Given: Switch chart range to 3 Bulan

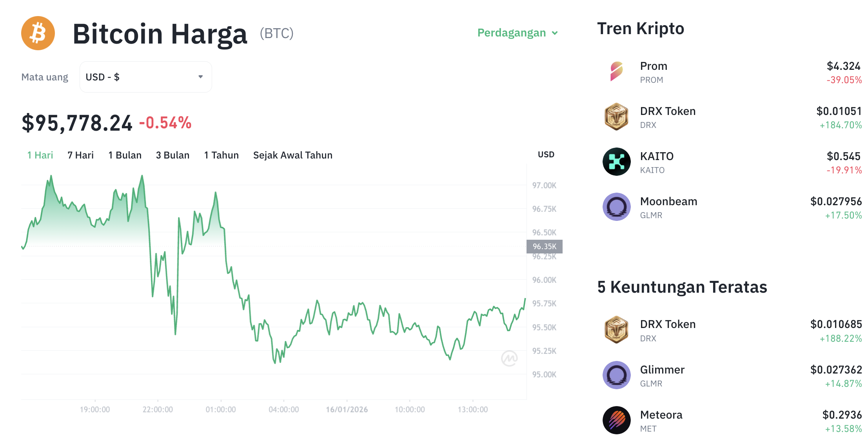Looking at the screenshot, I should tap(173, 155).
